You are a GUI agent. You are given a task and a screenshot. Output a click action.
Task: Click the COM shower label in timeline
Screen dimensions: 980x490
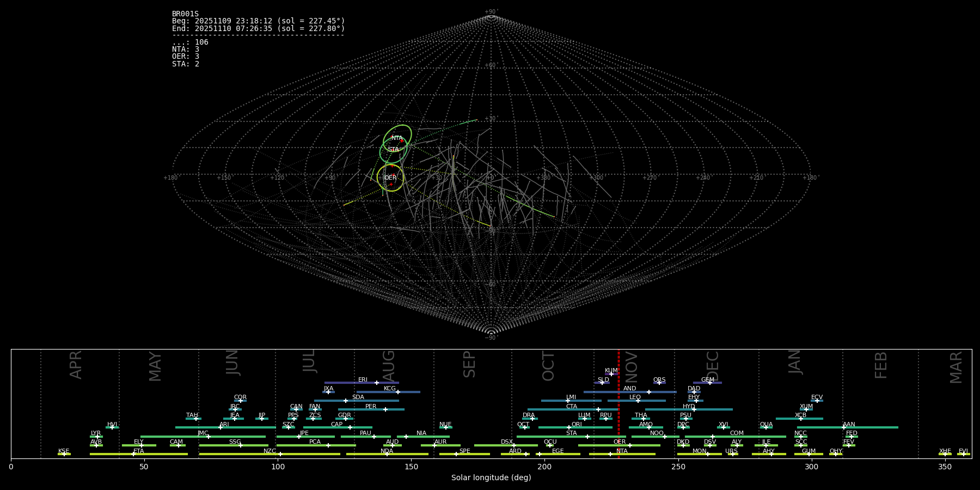pyautogui.click(x=737, y=433)
